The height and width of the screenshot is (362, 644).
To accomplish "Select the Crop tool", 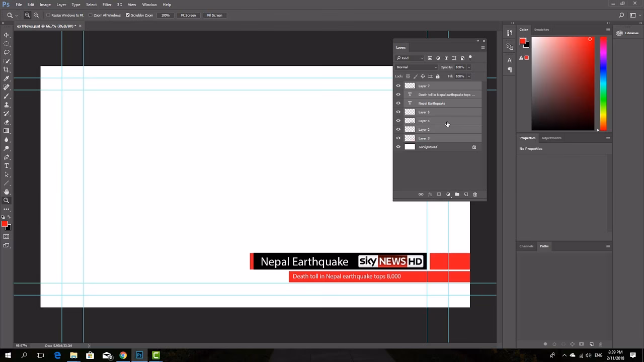I will tap(7, 70).
